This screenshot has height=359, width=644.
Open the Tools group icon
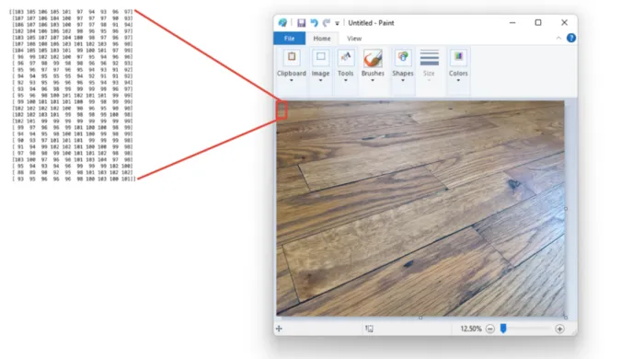click(345, 57)
